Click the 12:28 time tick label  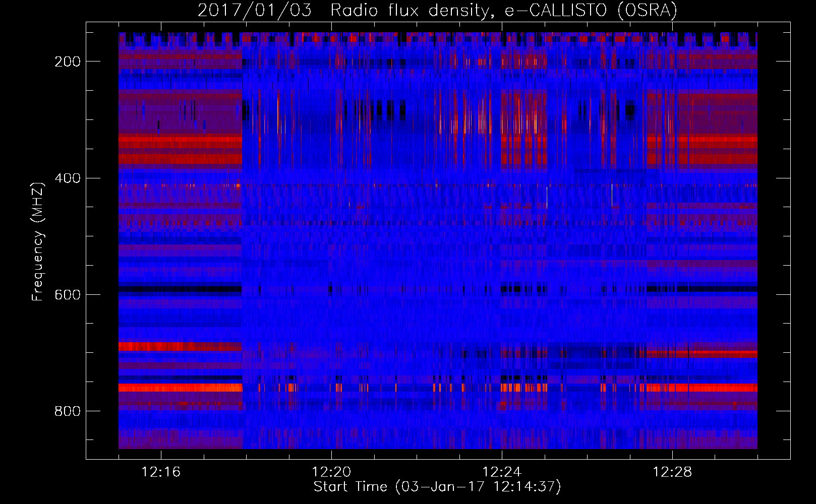tap(672, 472)
